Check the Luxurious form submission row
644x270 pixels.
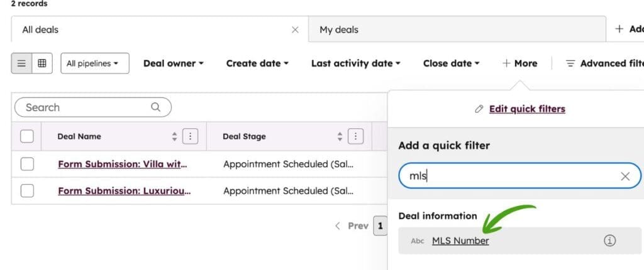27,191
